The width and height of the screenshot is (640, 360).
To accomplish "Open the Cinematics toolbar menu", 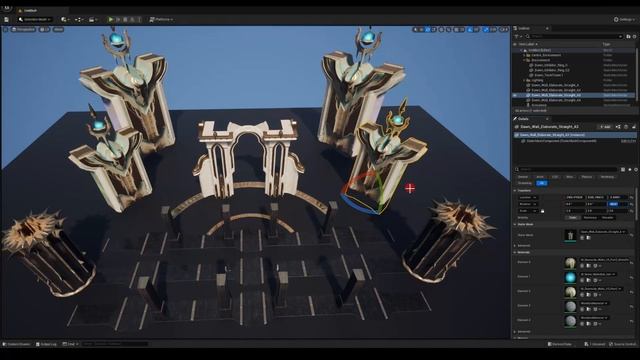I will pos(93,19).
